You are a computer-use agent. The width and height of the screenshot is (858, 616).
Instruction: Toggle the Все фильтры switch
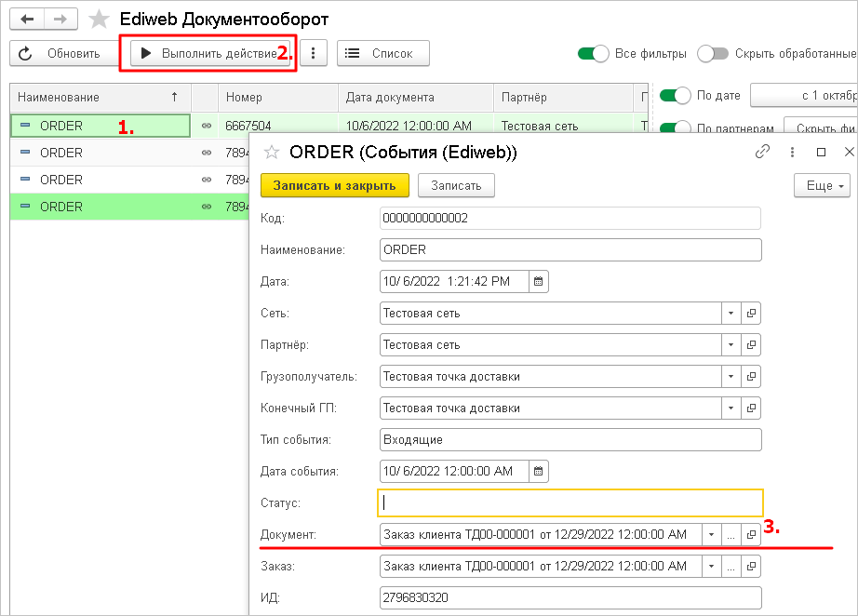pos(593,53)
